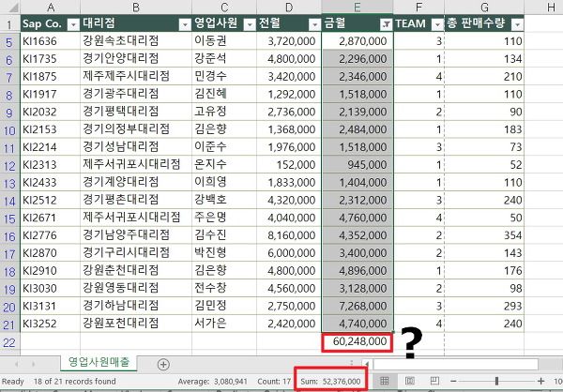
Task: Select column A header
Action: pyautogui.click(x=51, y=8)
